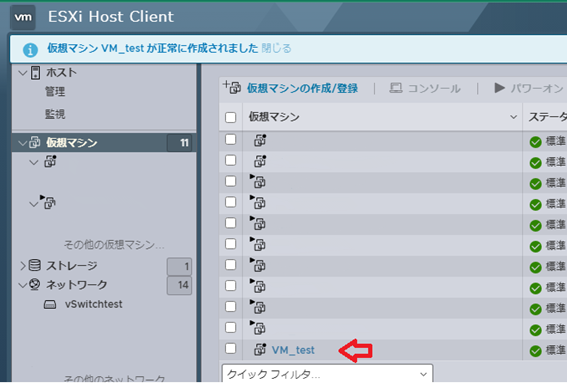
Task: Click ESXi Host Client title
Action: [111, 17]
